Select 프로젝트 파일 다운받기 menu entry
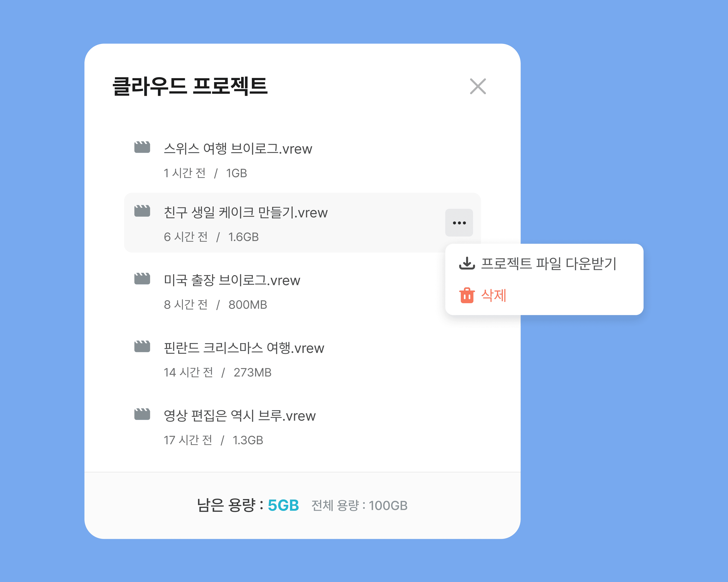728x582 pixels. (x=548, y=264)
